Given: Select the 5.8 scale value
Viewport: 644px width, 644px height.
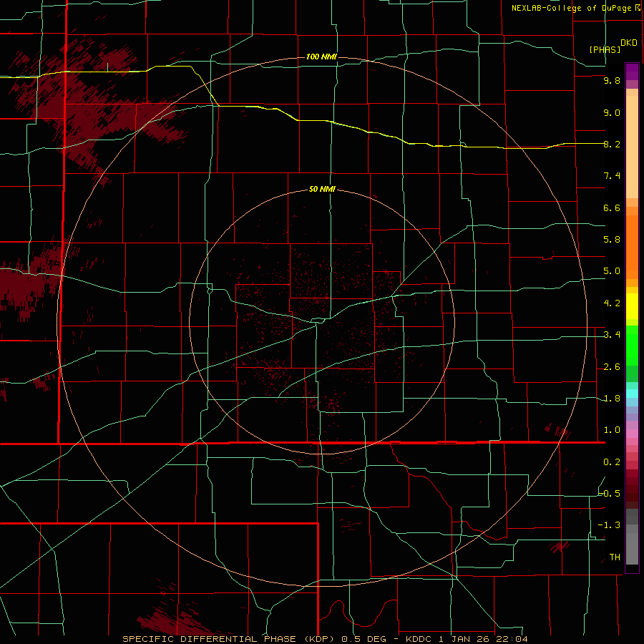Looking at the screenshot, I should tap(612, 240).
